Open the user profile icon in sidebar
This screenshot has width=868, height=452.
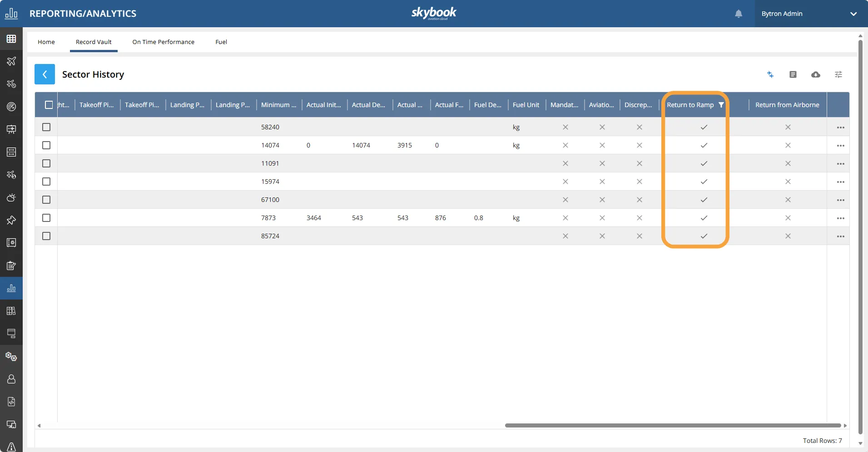(x=11, y=379)
